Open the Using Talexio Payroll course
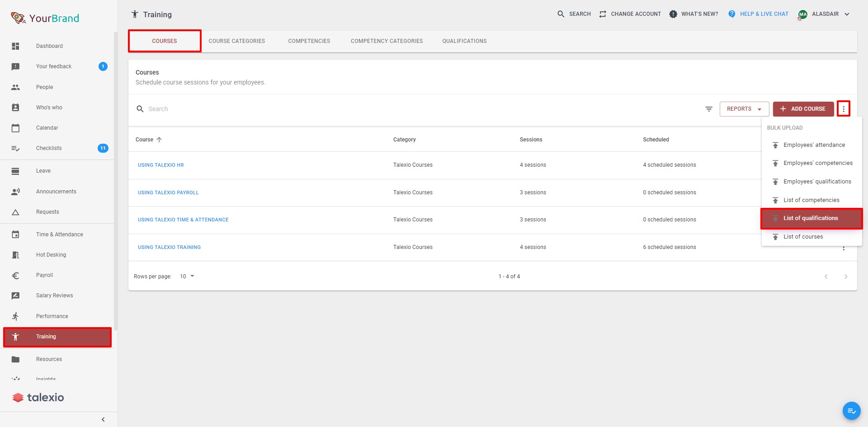Viewport: 868px width, 427px height. coord(168,192)
